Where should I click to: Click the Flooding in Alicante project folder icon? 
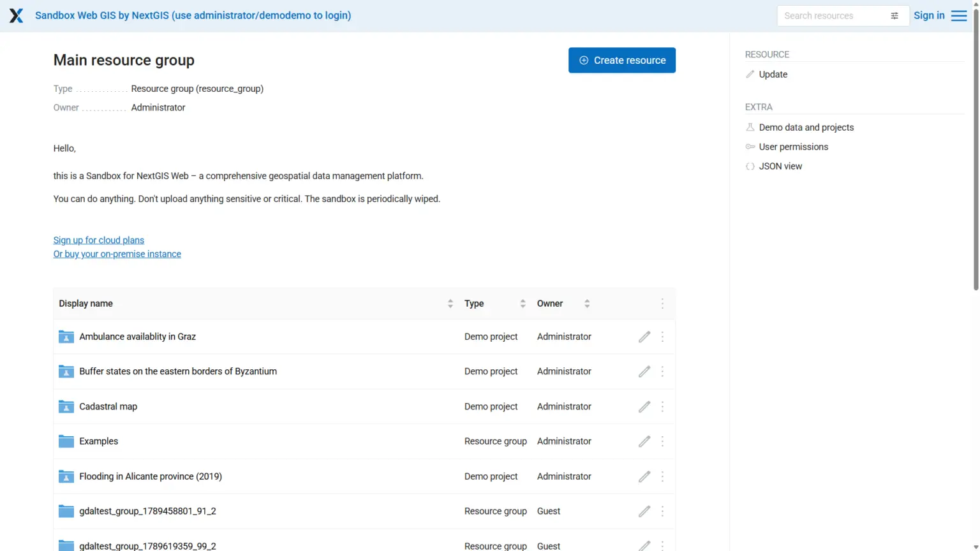(66, 476)
